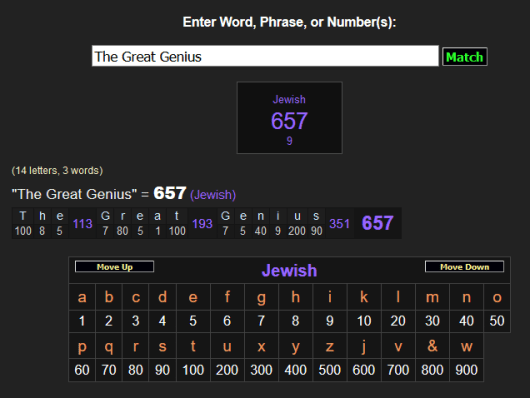Click the green Match button
This screenshot has height=398, width=530.
click(x=465, y=57)
